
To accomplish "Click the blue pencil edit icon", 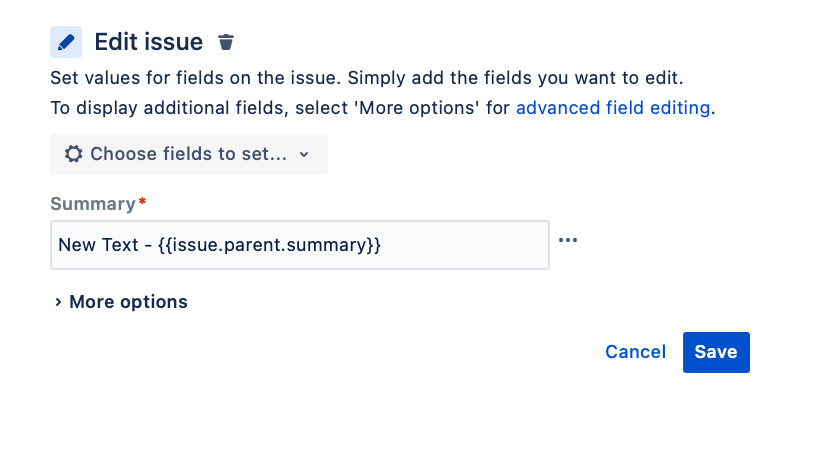I will point(66,42).
